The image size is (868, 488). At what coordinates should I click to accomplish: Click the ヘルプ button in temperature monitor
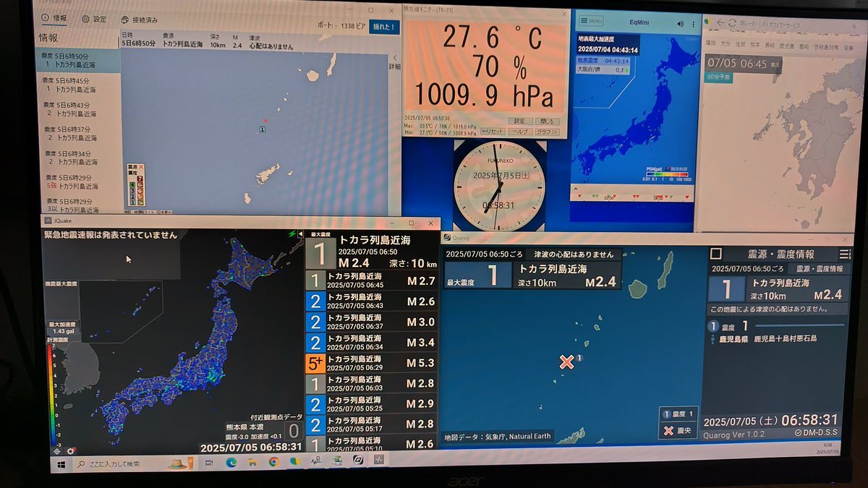coord(519,132)
